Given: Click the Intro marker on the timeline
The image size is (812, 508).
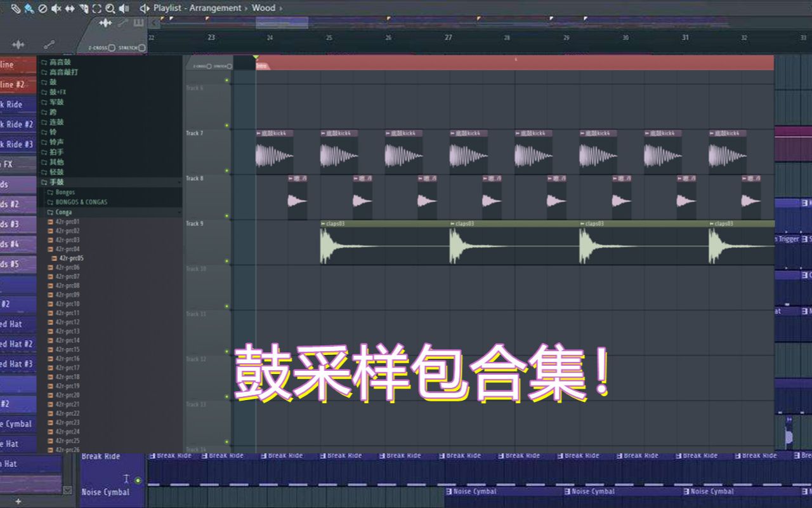Looking at the screenshot, I should (x=262, y=65).
